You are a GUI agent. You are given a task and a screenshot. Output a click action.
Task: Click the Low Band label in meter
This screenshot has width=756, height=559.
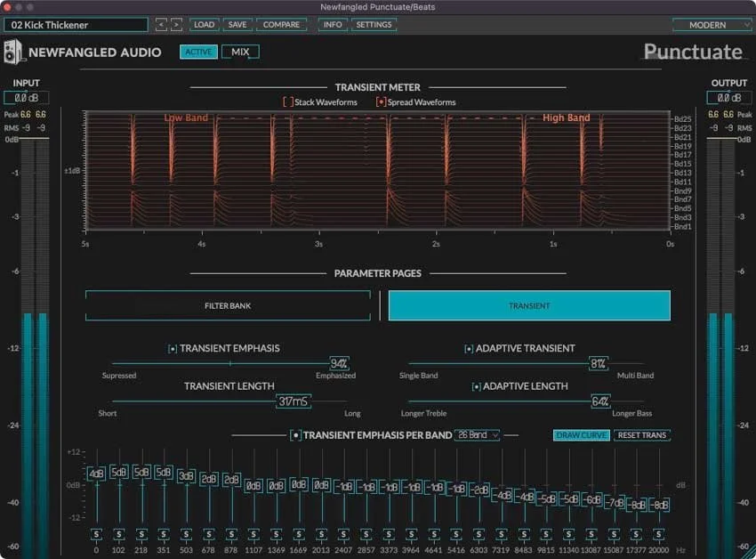tap(186, 117)
